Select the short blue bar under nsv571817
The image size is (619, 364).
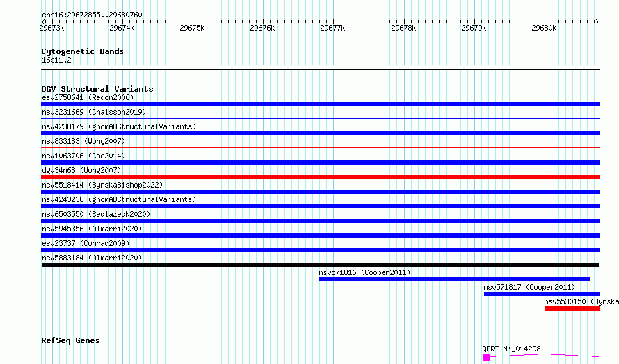pos(542,294)
